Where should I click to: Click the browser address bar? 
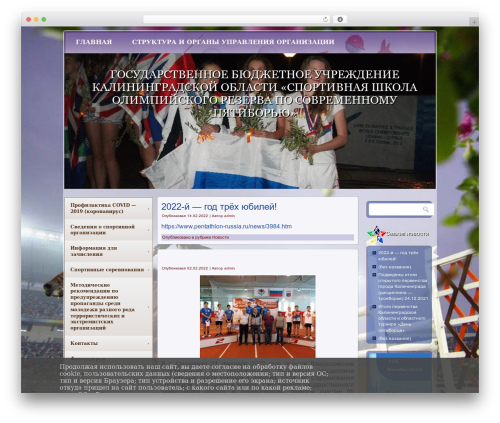click(236, 19)
